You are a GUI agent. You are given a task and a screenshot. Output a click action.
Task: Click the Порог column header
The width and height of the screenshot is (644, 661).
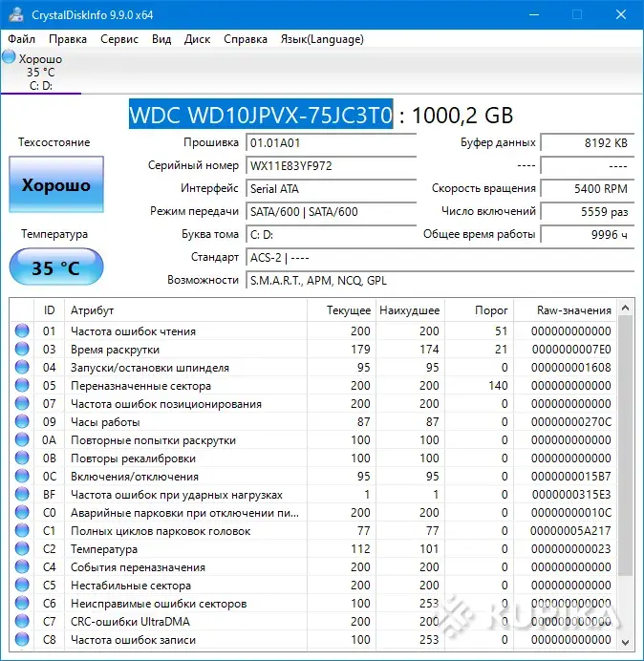pyautogui.click(x=479, y=310)
